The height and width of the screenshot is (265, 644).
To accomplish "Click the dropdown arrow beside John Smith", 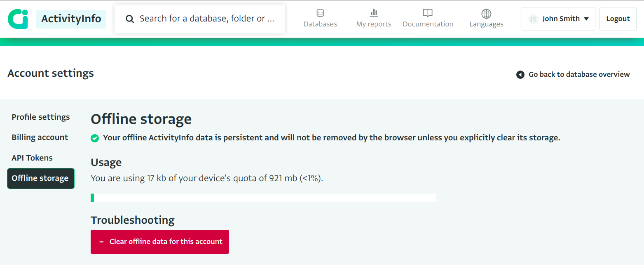I will pos(586,19).
